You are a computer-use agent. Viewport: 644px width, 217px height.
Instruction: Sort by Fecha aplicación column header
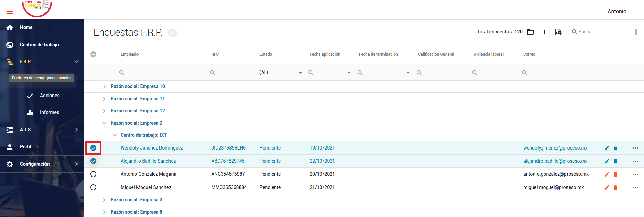[x=325, y=54]
